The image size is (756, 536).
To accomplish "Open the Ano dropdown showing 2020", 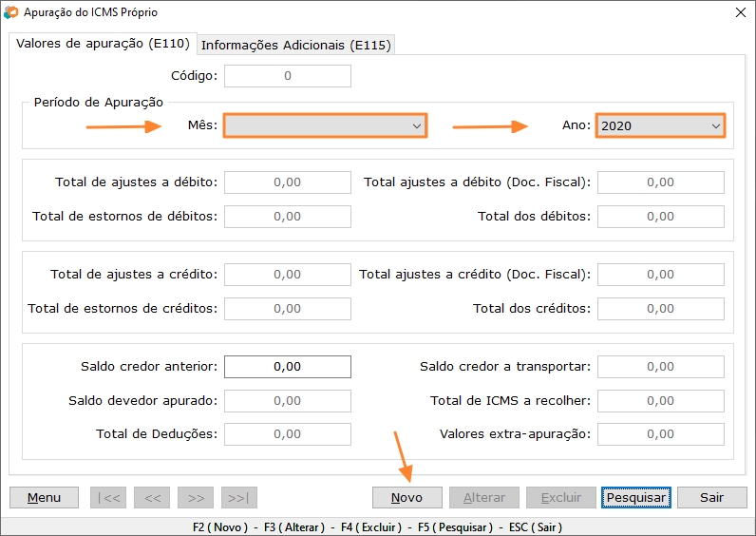I will [660, 125].
